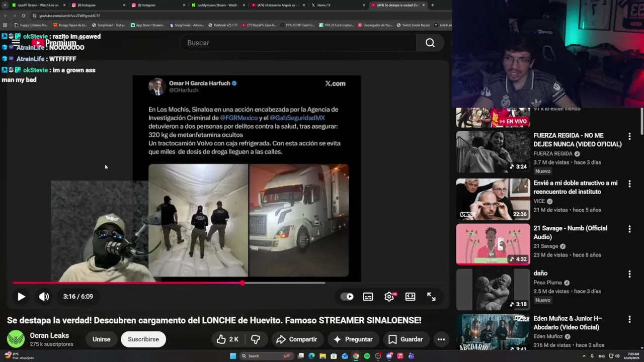Click the Unirse join button
The image size is (644, 362).
click(x=101, y=339)
